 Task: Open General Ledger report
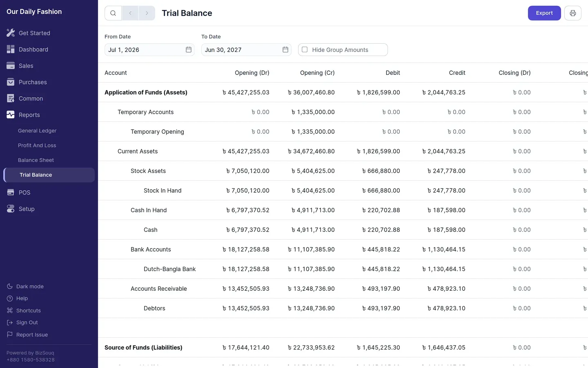point(37,130)
